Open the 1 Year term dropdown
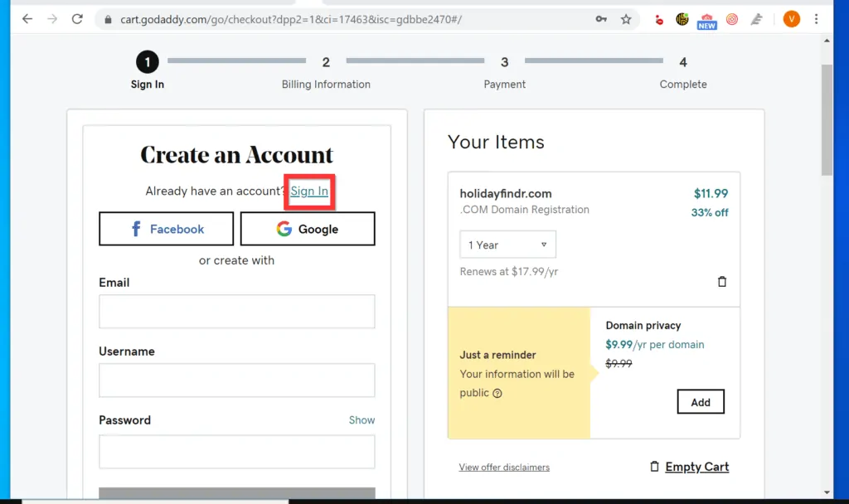The height and width of the screenshot is (504, 849). pyautogui.click(x=508, y=245)
